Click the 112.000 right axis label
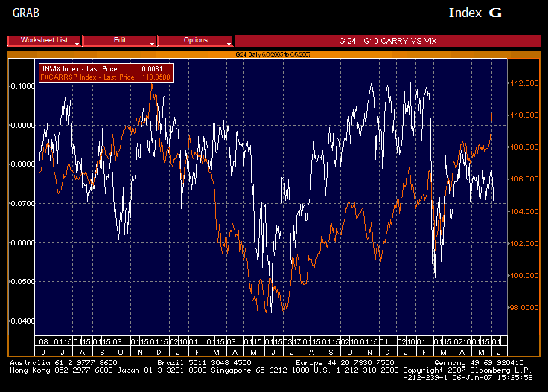The image size is (548, 392). (525, 83)
